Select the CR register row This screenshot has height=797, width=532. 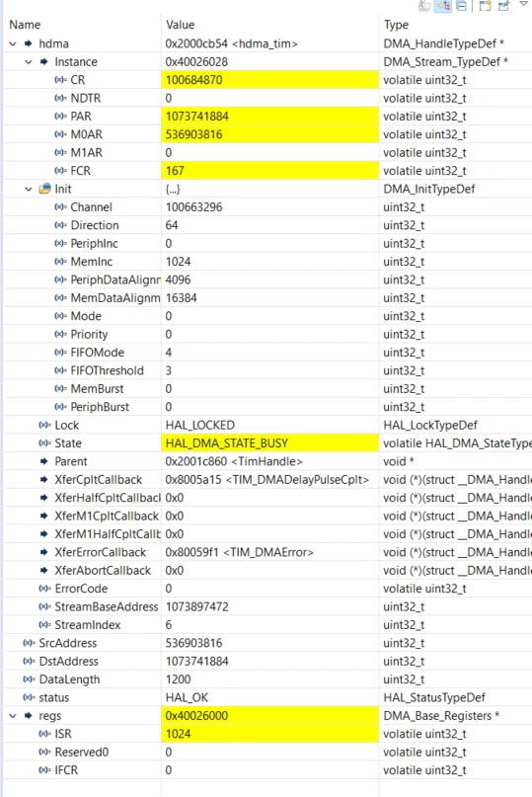pyautogui.click(x=267, y=80)
